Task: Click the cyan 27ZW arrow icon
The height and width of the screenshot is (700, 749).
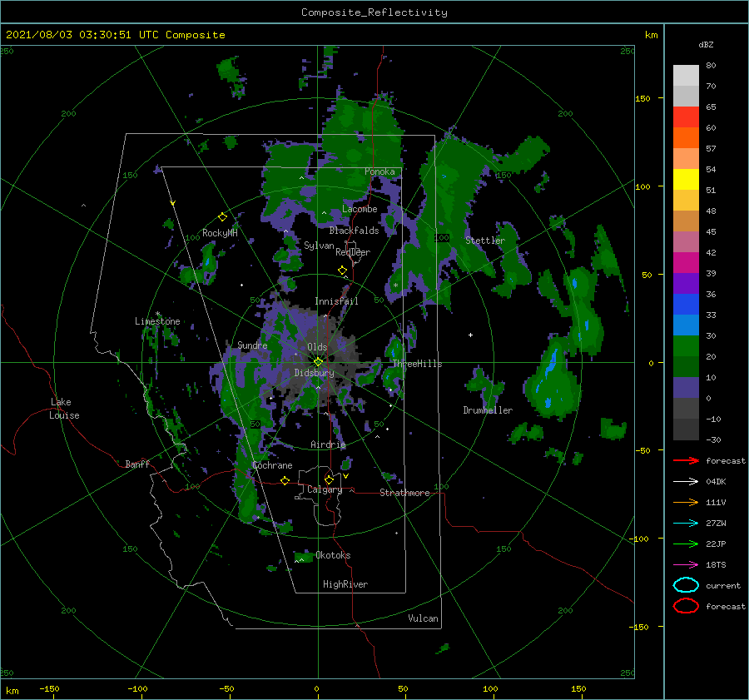Action: 686,524
